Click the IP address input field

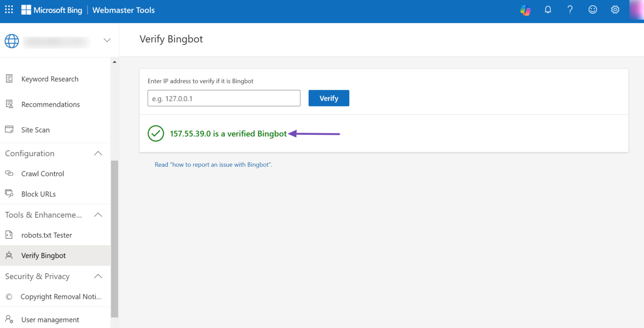[224, 98]
